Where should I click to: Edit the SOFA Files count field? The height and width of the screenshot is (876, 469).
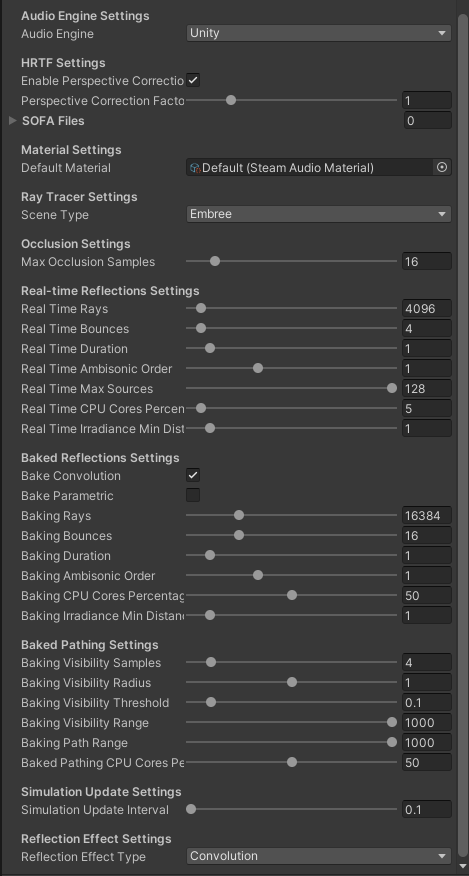[428, 121]
